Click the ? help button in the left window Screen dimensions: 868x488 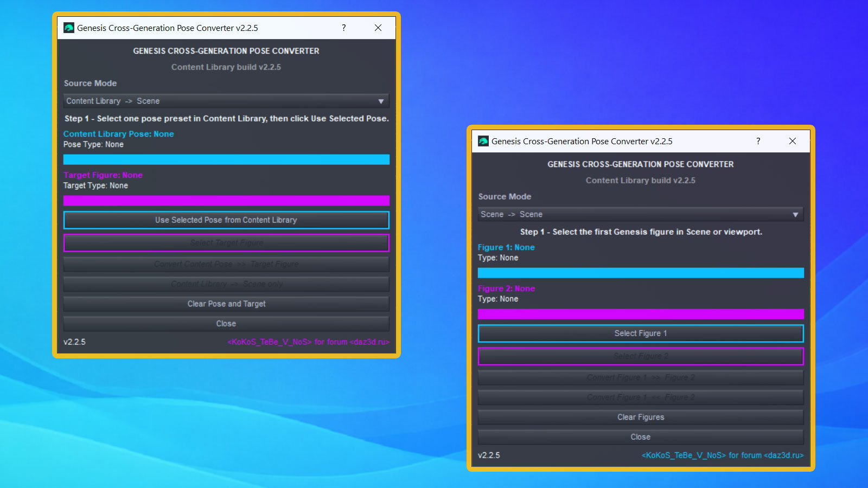tap(344, 28)
